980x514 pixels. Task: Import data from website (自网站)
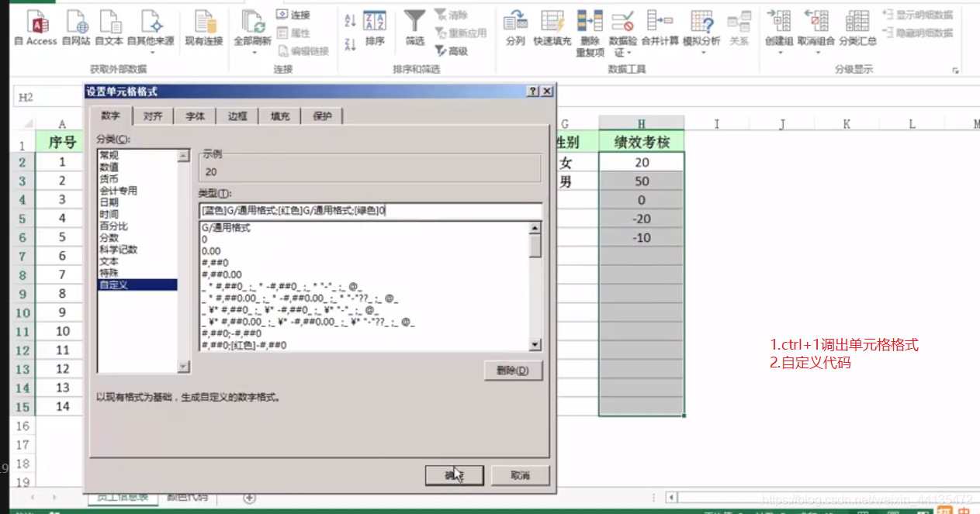pyautogui.click(x=76, y=28)
